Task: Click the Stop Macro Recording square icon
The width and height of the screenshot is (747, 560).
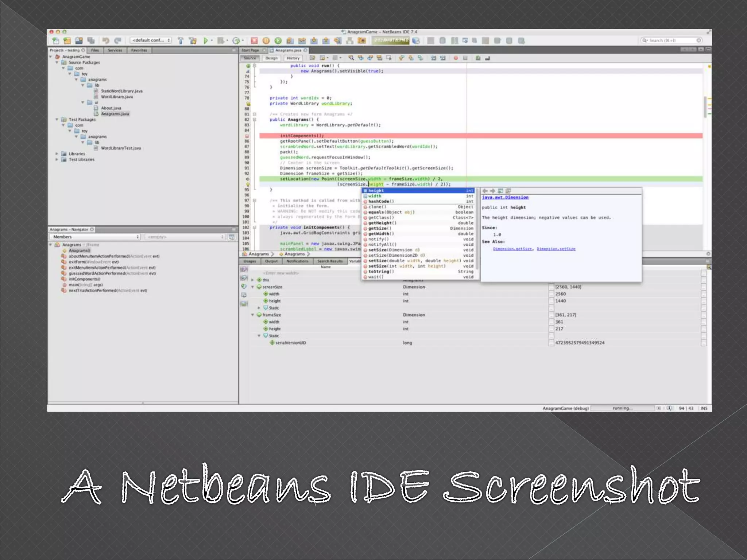Action: pos(465,58)
